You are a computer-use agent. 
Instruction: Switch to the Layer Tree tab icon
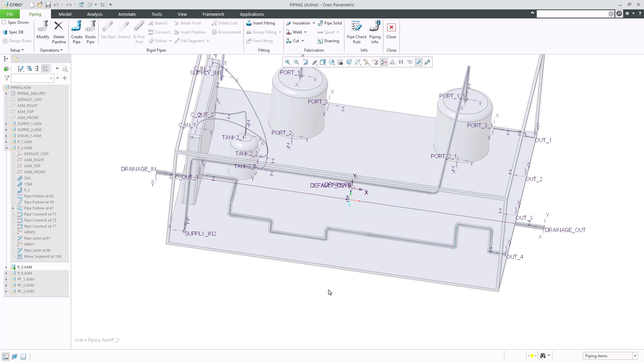16,59
